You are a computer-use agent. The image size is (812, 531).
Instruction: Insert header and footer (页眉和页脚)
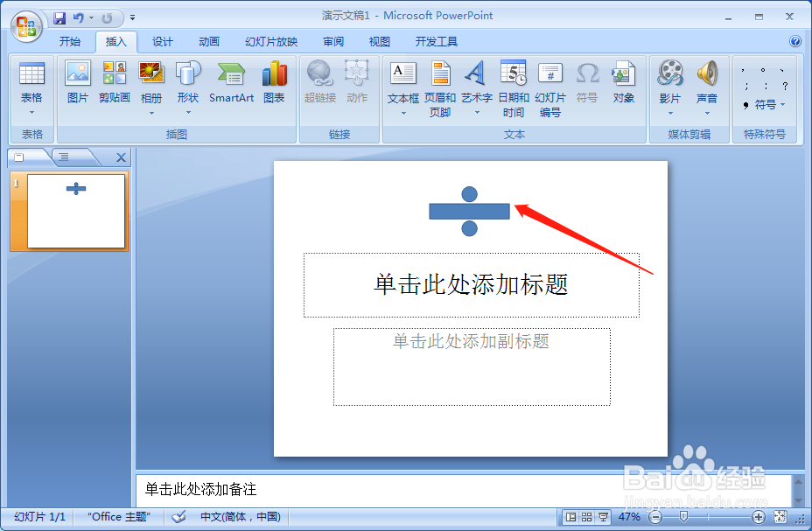point(440,89)
